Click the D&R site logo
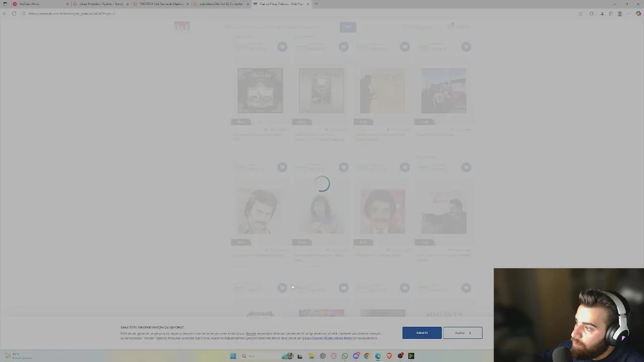The width and height of the screenshot is (644, 362). [182, 27]
